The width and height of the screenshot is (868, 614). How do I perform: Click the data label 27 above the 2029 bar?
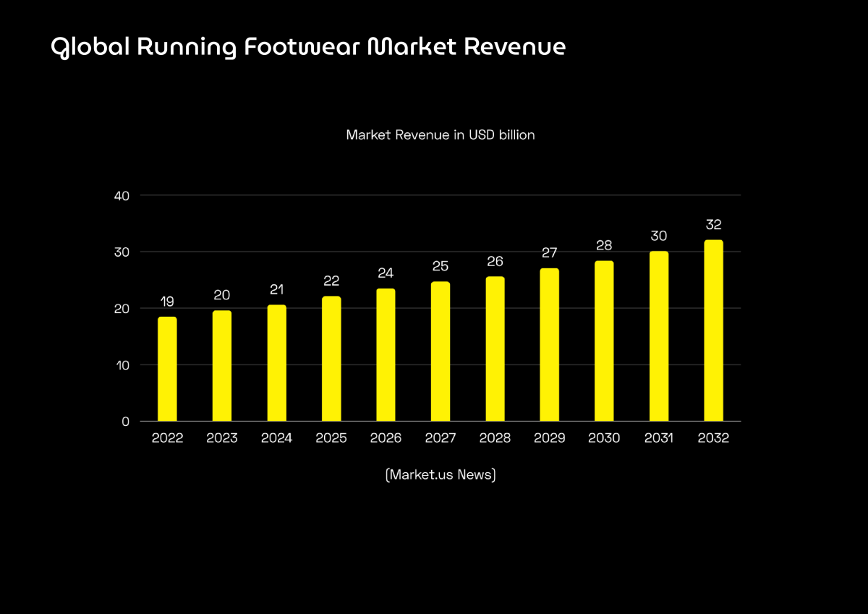click(549, 253)
